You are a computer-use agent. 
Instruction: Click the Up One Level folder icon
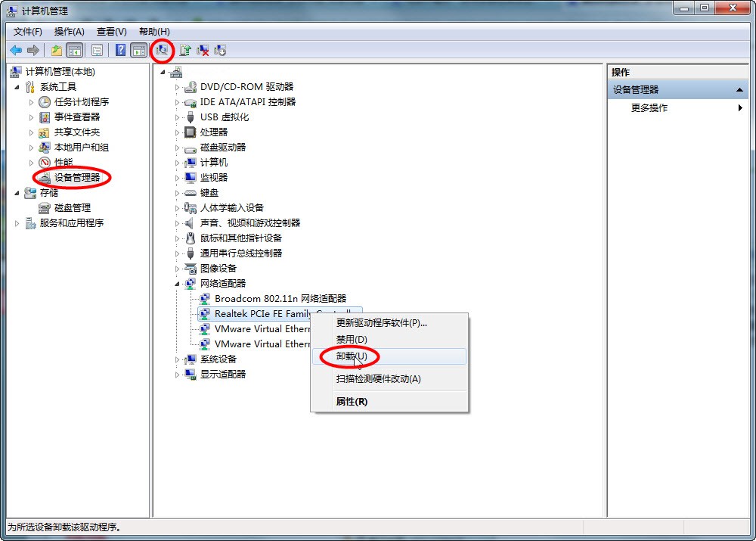point(57,50)
